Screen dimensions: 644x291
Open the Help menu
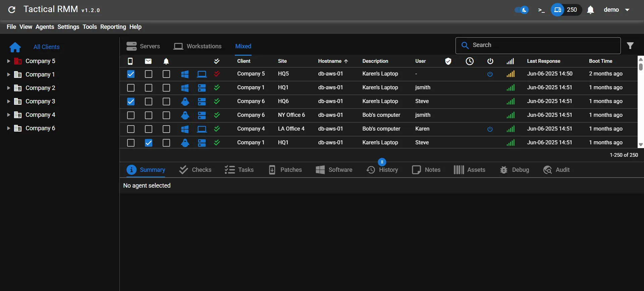click(x=136, y=27)
